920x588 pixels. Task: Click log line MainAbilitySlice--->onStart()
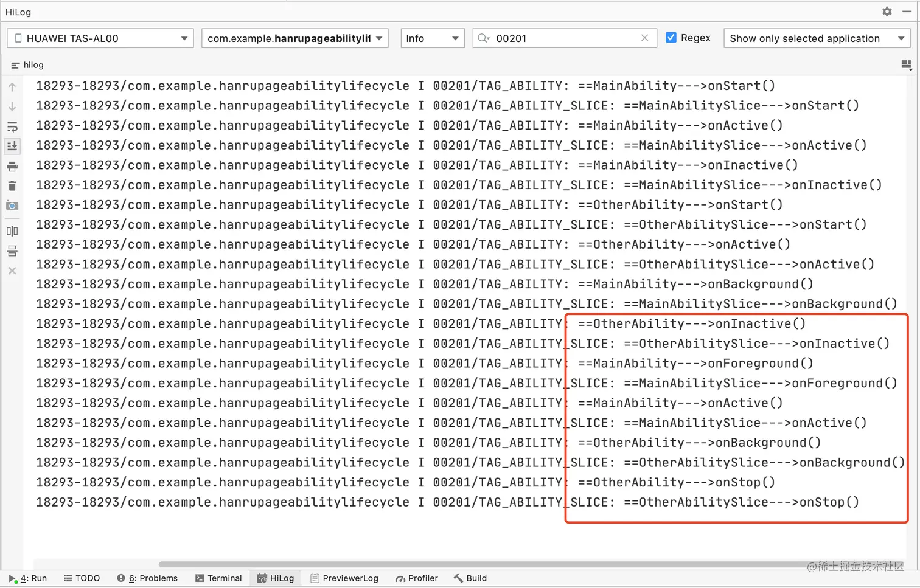click(x=447, y=106)
